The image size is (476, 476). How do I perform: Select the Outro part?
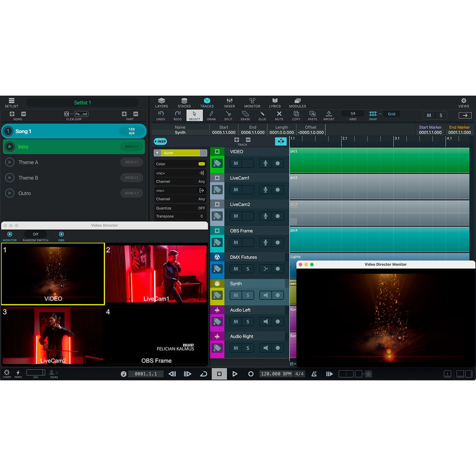pos(74,193)
